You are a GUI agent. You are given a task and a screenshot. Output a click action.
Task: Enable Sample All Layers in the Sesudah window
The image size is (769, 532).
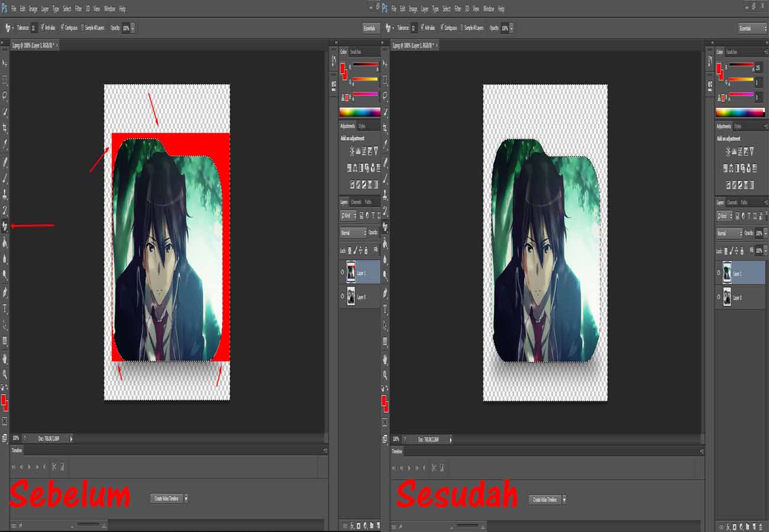pos(461,27)
